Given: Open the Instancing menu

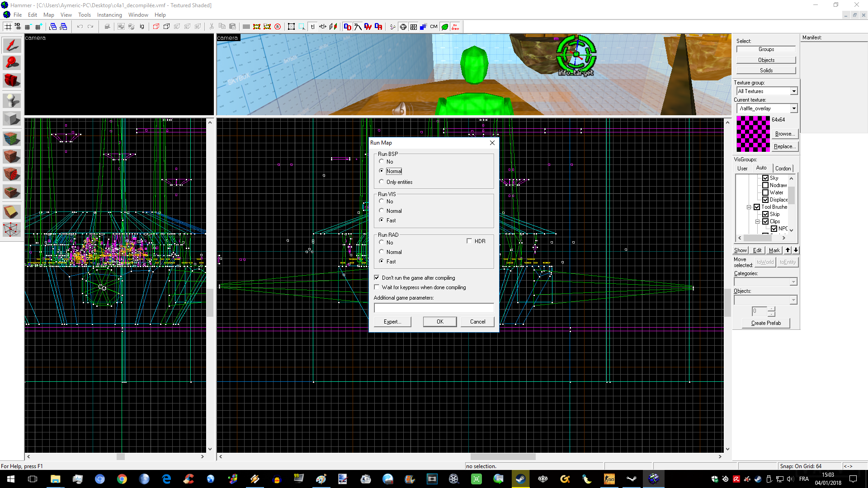Looking at the screenshot, I should tap(109, 15).
